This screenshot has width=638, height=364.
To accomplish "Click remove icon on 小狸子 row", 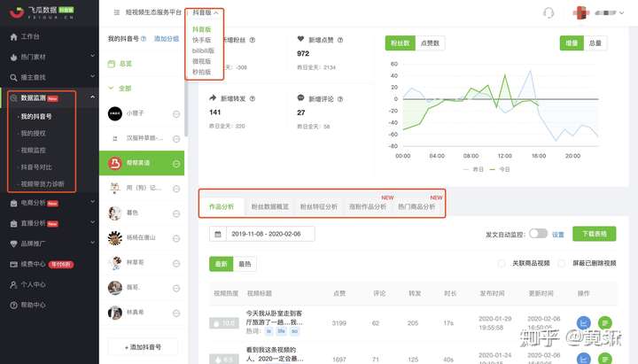I will coord(176,114).
